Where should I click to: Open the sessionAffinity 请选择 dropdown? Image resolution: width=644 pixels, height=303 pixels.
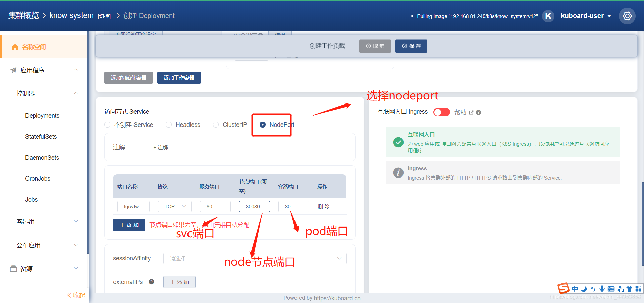[255, 258]
